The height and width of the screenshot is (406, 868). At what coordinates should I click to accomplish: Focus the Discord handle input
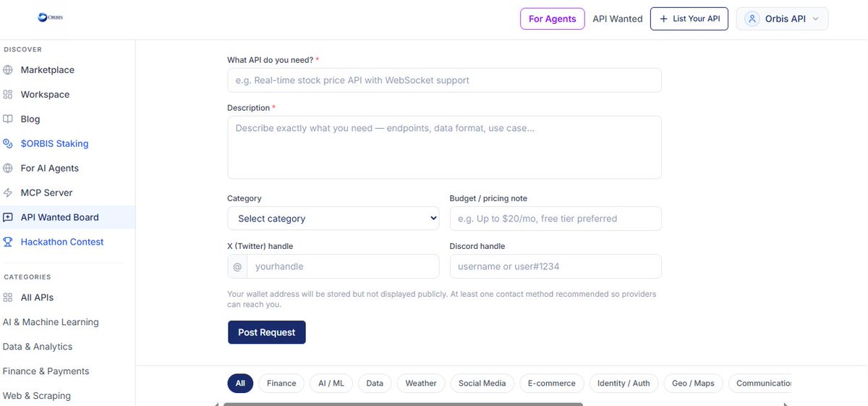click(x=556, y=266)
